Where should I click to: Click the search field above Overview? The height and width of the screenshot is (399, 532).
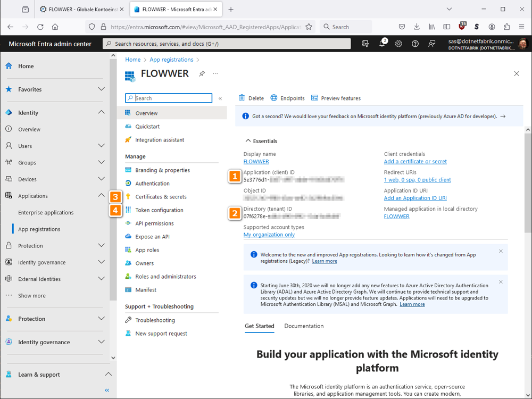(169, 98)
